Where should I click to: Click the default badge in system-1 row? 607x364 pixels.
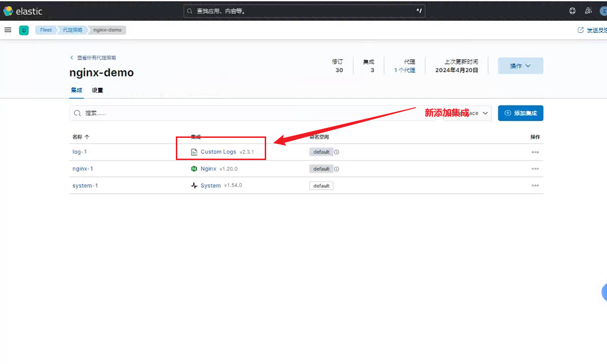click(321, 186)
